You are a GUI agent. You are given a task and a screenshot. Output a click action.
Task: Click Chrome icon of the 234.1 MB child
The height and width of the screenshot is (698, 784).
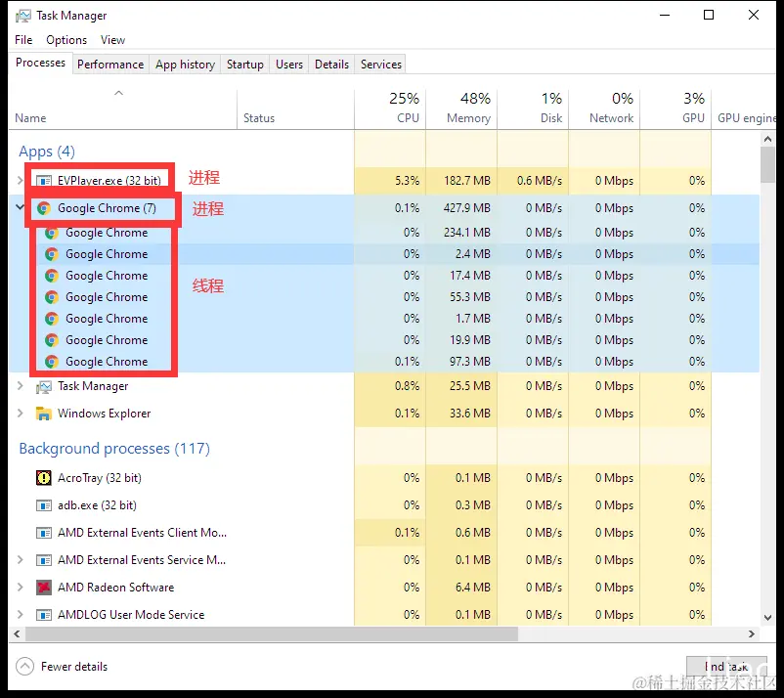point(52,233)
